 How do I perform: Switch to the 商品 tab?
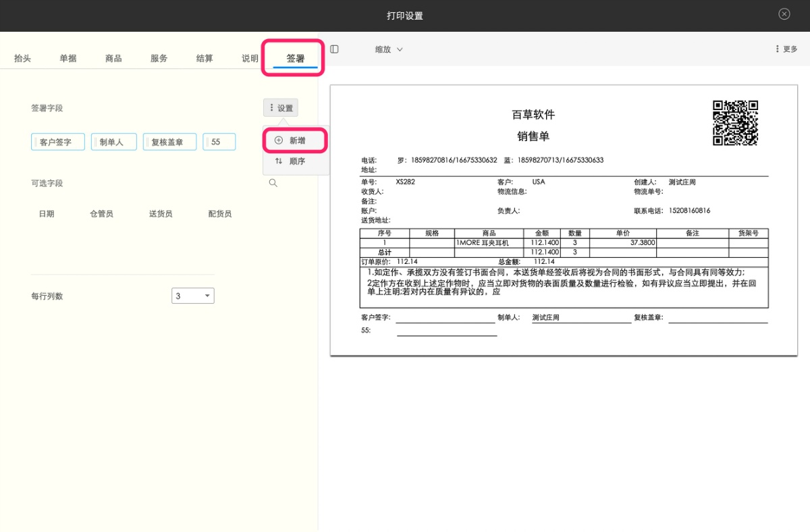113,59
